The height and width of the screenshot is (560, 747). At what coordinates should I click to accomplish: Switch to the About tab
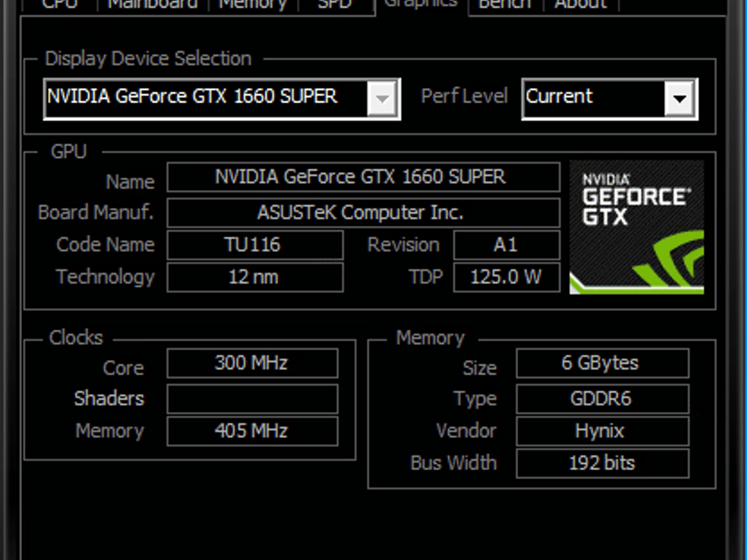pyautogui.click(x=581, y=5)
